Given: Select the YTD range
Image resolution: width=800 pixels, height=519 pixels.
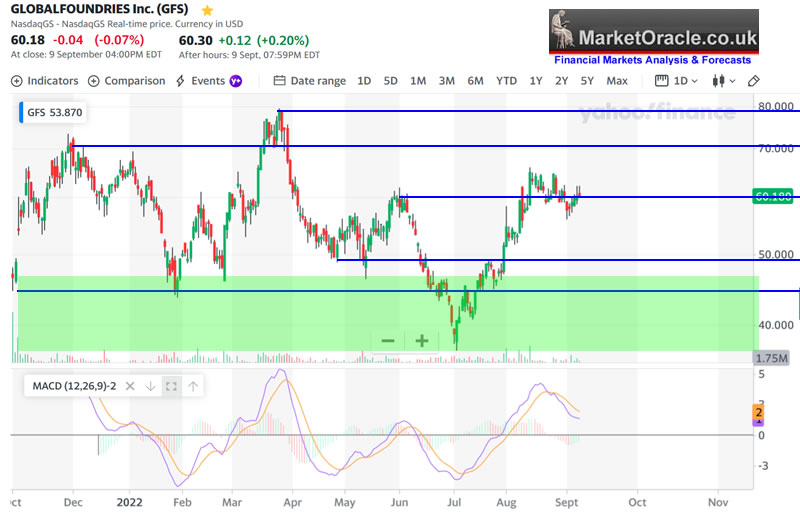Looking at the screenshot, I should coord(506,81).
